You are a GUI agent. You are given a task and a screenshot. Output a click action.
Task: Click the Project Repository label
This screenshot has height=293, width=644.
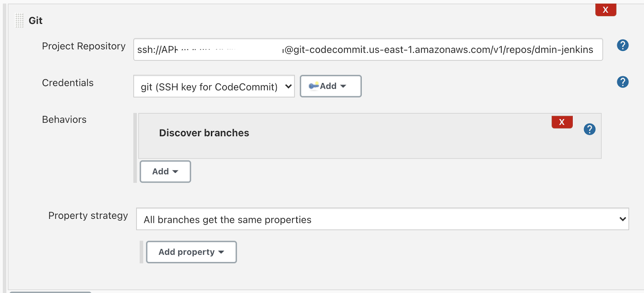(x=84, y=46)
